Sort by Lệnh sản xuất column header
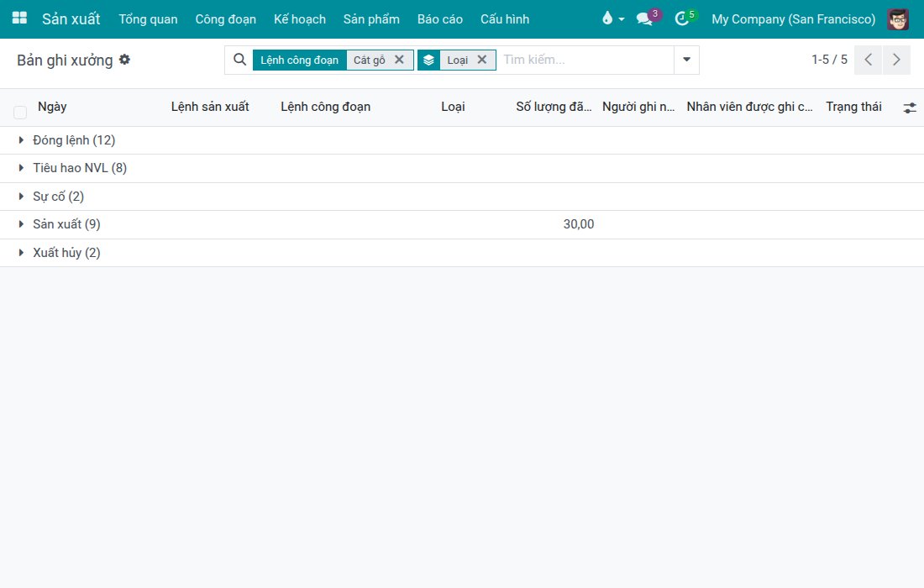The image size is (924, 588). (210, 107)
